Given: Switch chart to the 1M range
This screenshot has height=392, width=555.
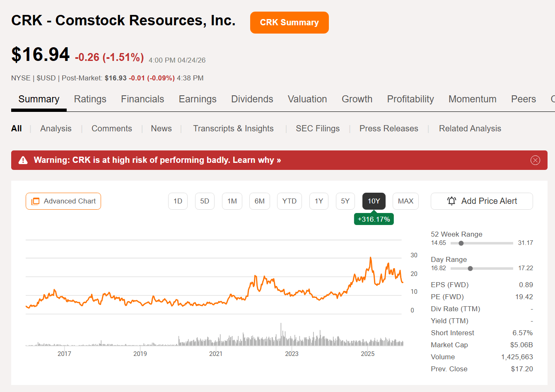Looking at the screenshot, I should (232, 201).
